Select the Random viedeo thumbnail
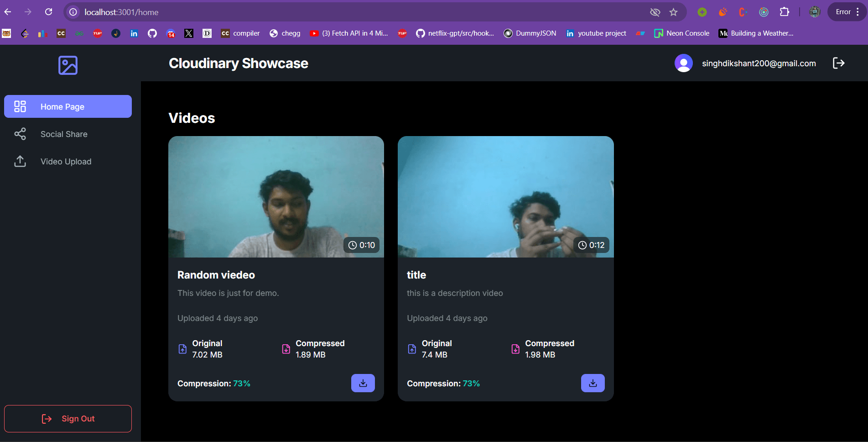This screenshot has height=442, width=868. (x=276, y=197)
